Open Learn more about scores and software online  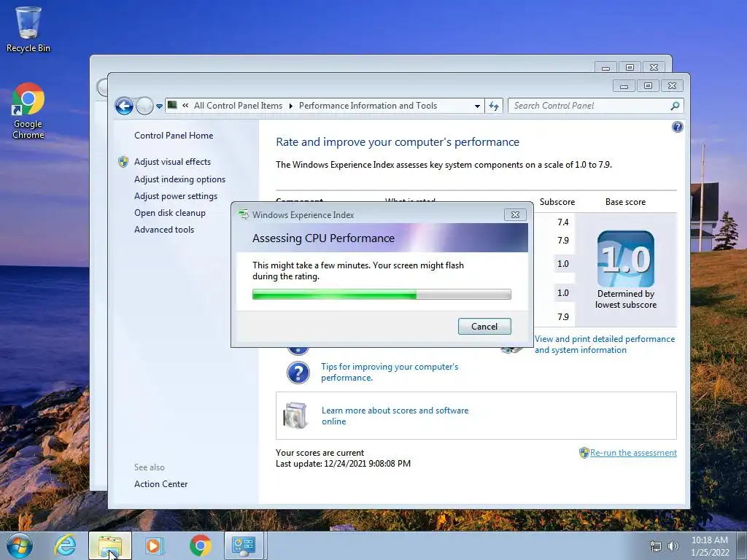tap(395, 416)
